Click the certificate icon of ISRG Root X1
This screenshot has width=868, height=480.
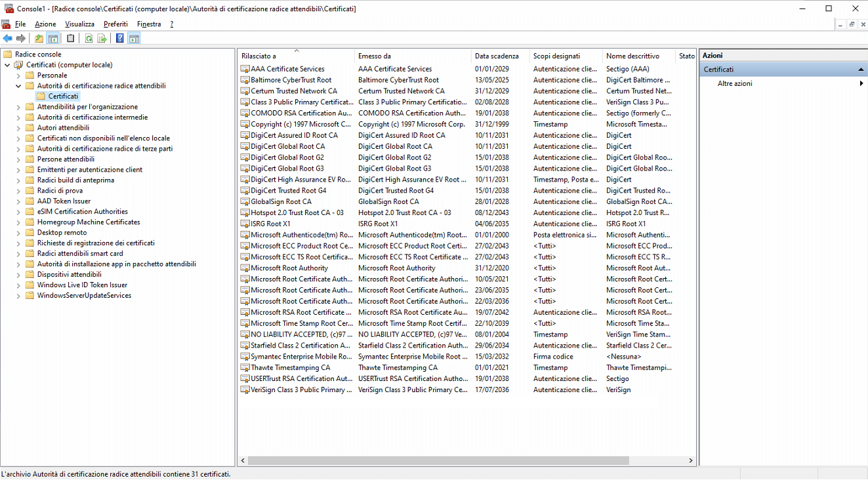tap(245, 224)
